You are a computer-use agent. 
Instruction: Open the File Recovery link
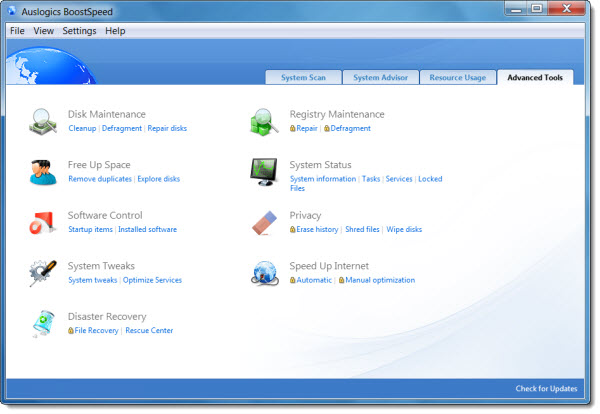coord(96,331)
